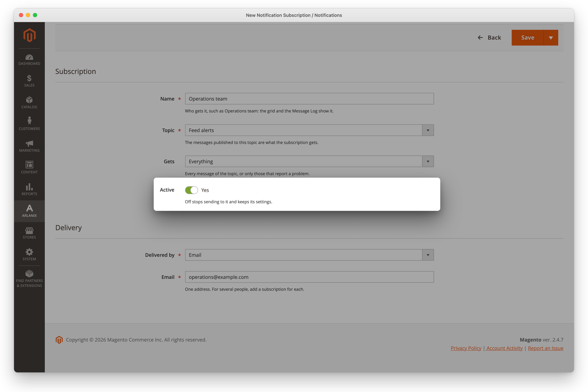Viewport: 588px width, 392px height.
Task: Click the Back button label
Action: click(x=494, y=37)
